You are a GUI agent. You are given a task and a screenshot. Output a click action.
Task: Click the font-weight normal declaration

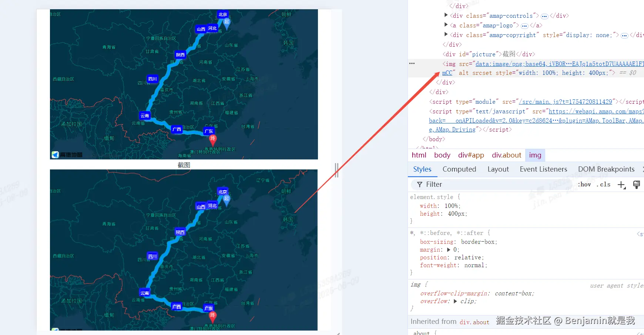point(453,265)
